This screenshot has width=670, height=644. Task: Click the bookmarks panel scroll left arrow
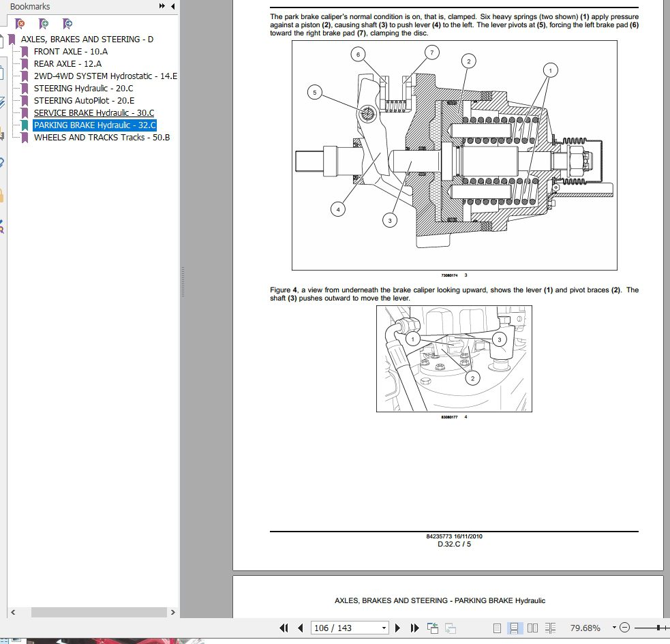coord(13,613)
